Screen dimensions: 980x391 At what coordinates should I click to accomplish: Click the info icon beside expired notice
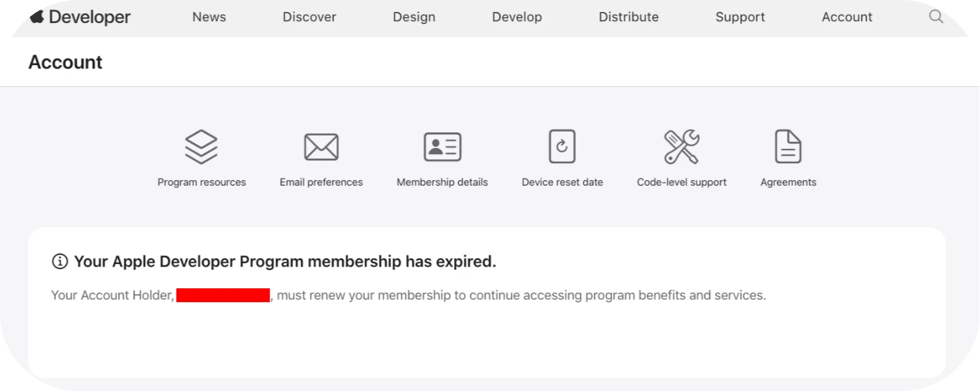pyautogui.click(x=59, y=262)
